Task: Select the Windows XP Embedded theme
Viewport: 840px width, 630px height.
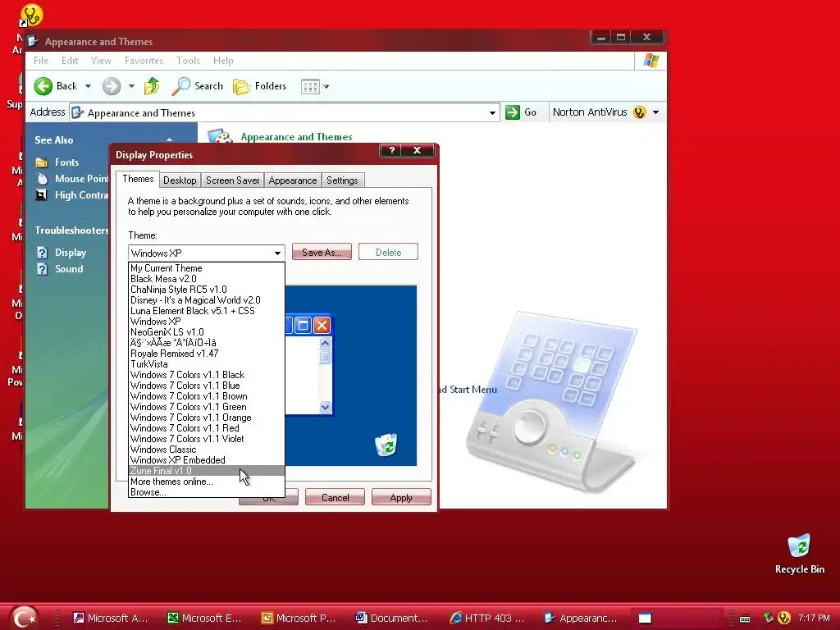Action: point(206,460)
